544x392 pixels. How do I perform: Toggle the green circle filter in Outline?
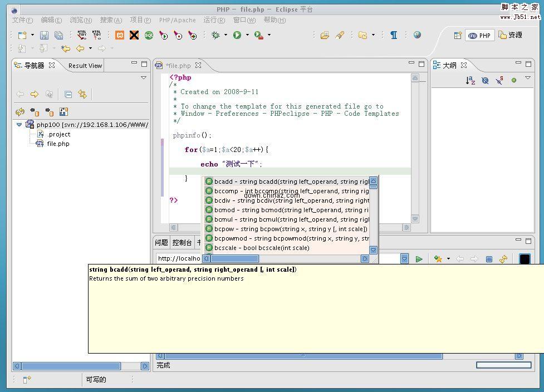click(514, 81)
